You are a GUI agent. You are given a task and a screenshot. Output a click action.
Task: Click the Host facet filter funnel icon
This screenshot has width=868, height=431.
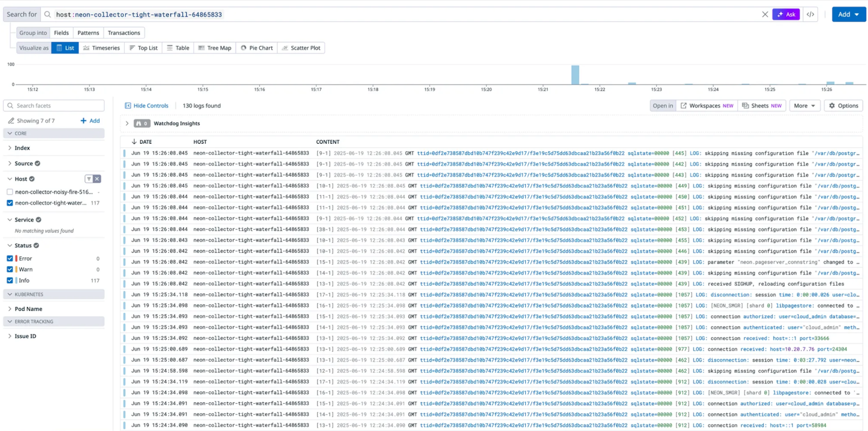[x=89, y=179]
